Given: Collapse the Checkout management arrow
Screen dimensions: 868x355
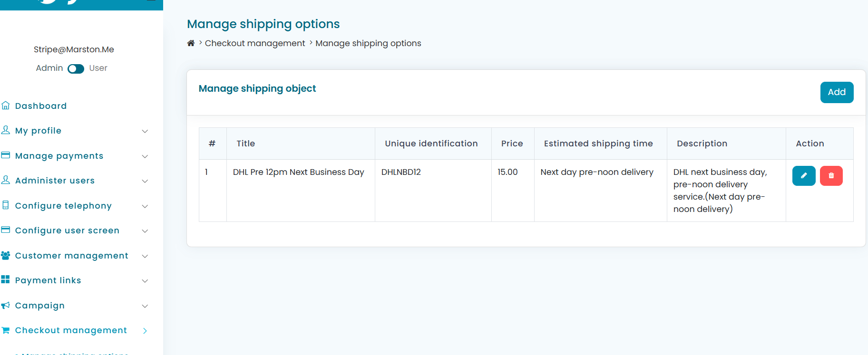Looking at the screenshot, I should (145, 331).
